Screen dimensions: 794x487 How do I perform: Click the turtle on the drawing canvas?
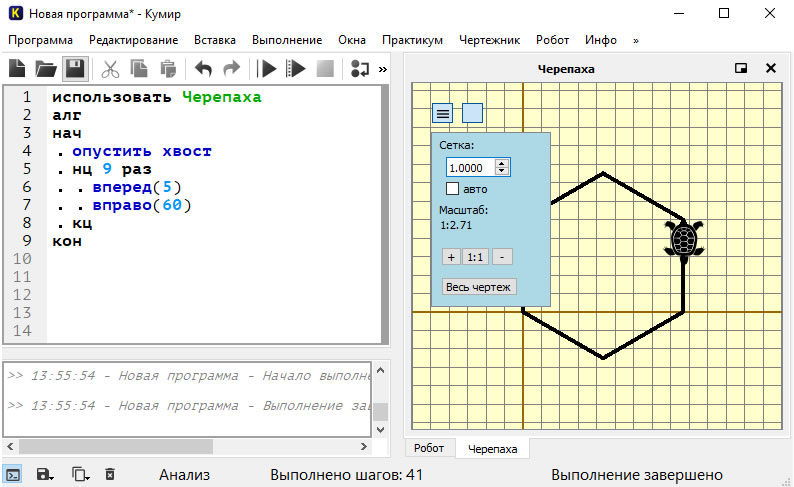(x=684, y=239)
